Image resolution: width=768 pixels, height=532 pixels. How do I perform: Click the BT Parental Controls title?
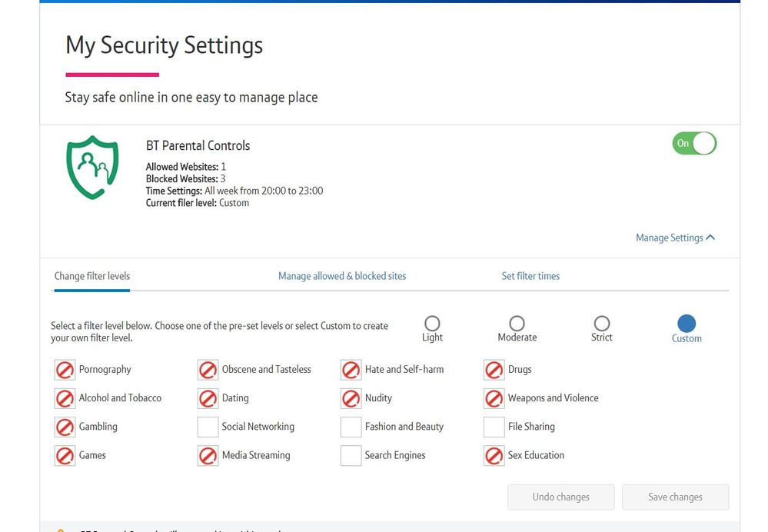coord(198,146)
